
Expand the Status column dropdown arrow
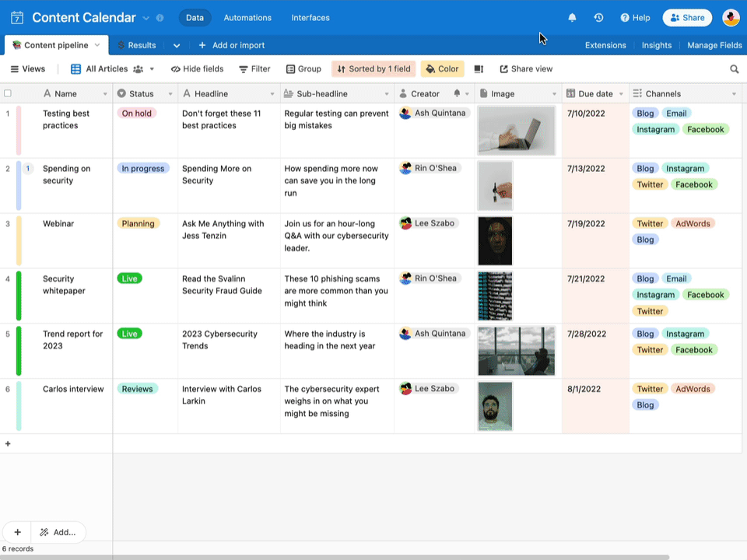pos(170,94)
